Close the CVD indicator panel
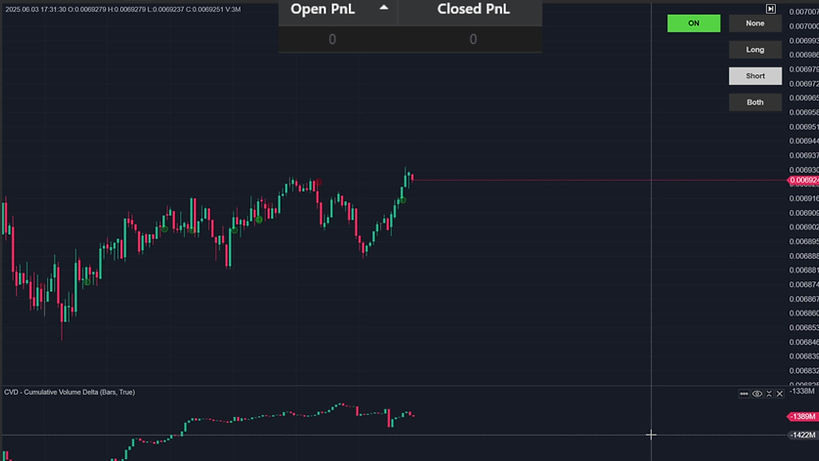 point(780,394)
